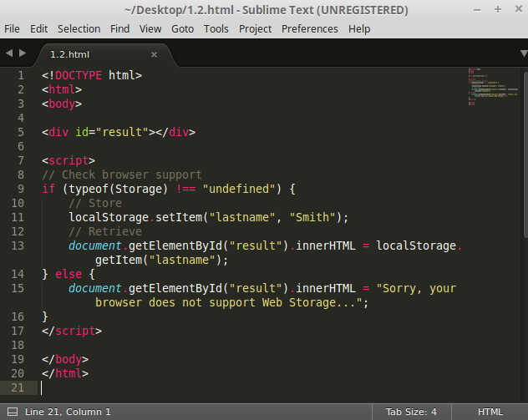Open the Tools menu
528x420 pixels.
click(216, 29)
